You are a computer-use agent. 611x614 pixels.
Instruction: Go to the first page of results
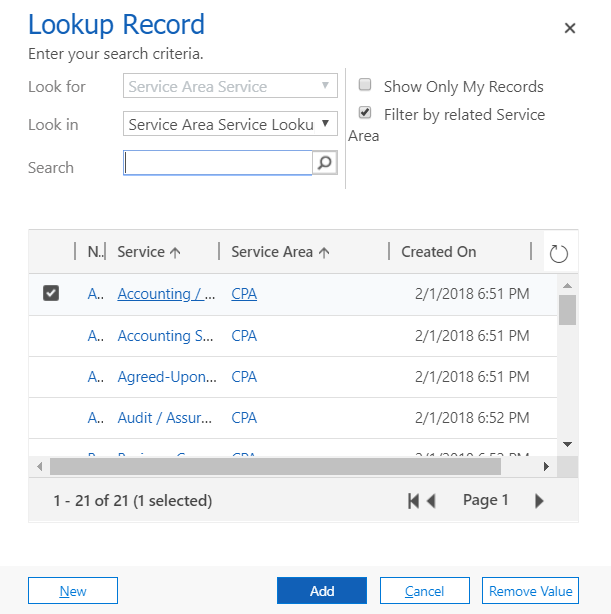click(413, 501)
